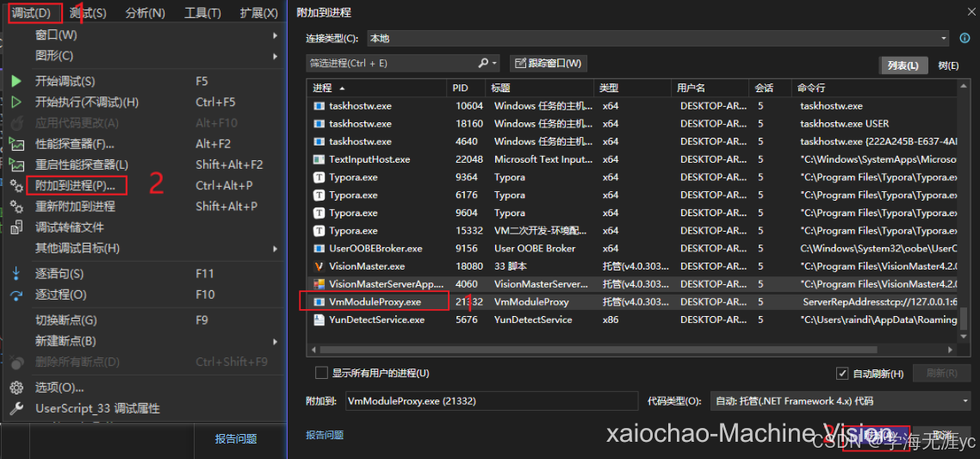Image resolution: width=980 pixels, height=459 pixels.
Task: Click the 用户名 column header
Action: [710, 88]
